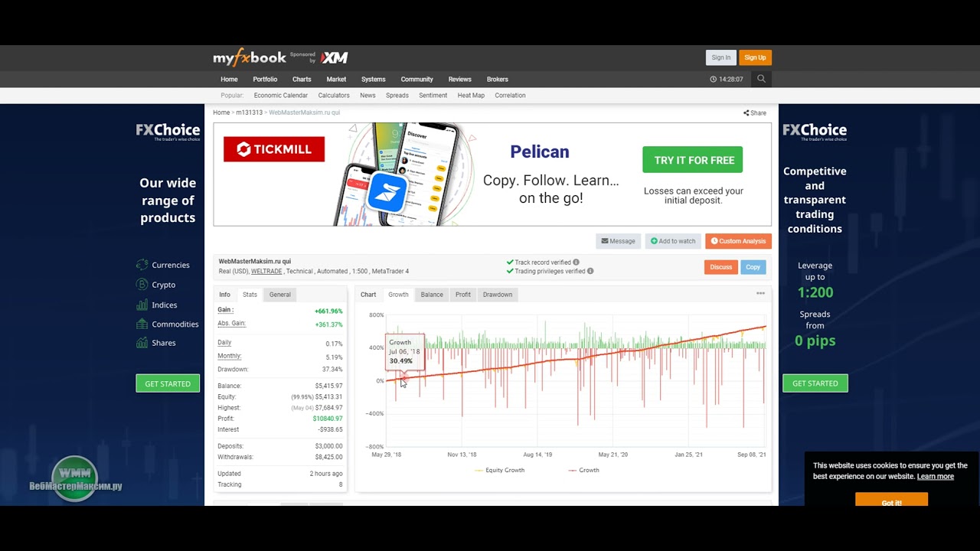Click the WMM round watermark logo
This screenshot has width=980, height=551.
[x=75, y=478]
